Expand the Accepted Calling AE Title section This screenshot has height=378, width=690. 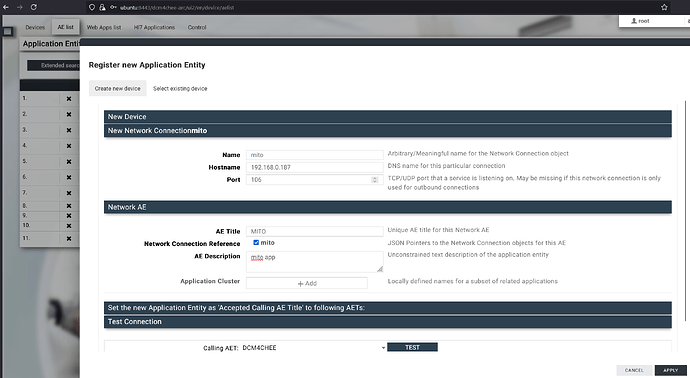tap(388, 308)
